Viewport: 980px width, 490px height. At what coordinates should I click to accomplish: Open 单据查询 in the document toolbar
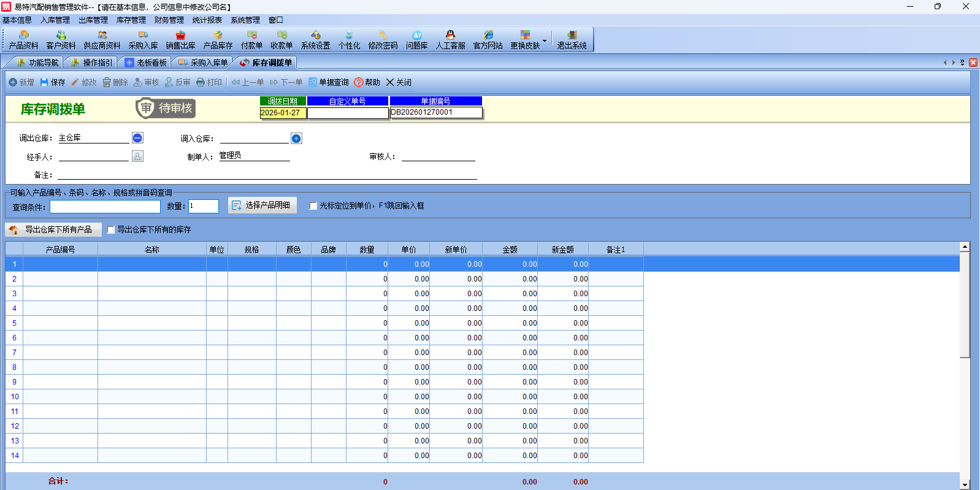(328, 82)
